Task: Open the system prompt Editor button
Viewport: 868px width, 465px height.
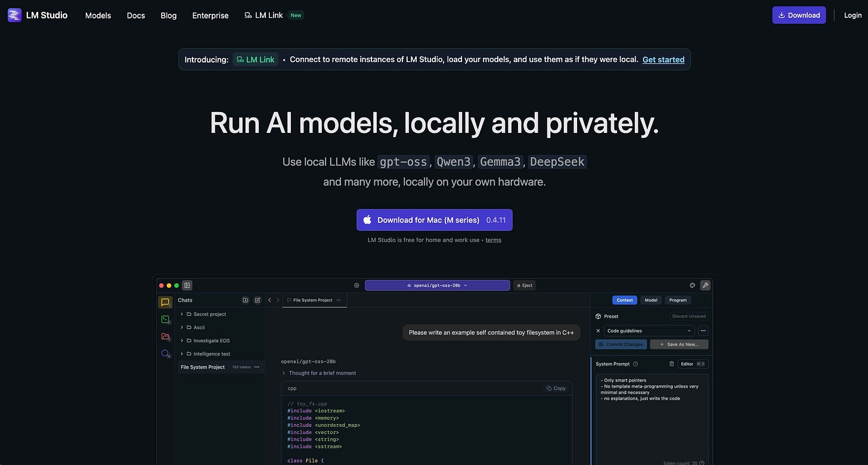Action: click(693, 364)
